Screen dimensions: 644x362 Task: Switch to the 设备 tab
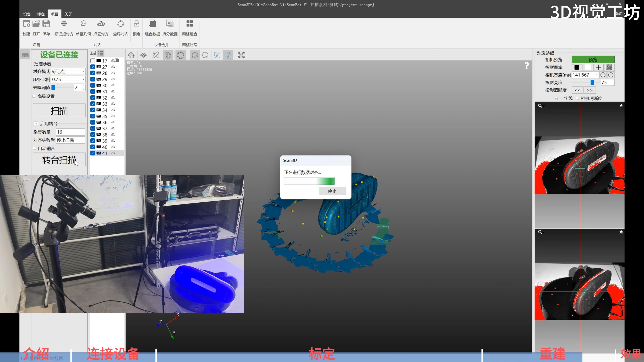tap(27, 14)
